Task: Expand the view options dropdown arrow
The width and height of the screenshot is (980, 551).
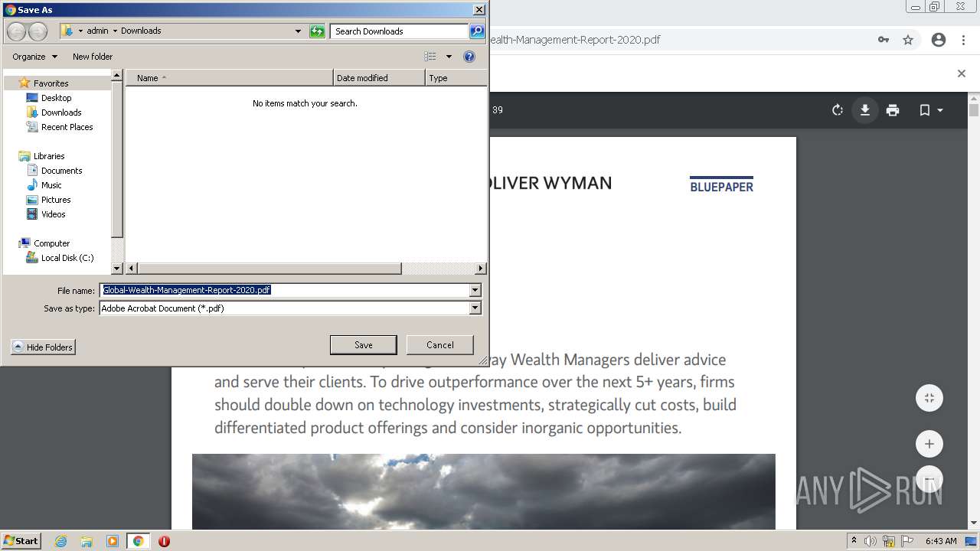Action: click(x=449, y=57)
